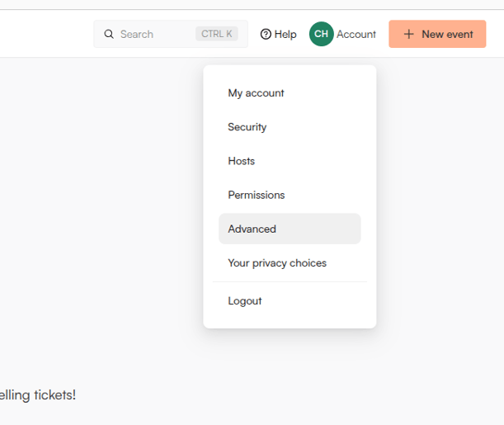Click the Help question mark icon
Image resolution: width=504 pixels, height=425 pixels.
click(x=266, y=34)
